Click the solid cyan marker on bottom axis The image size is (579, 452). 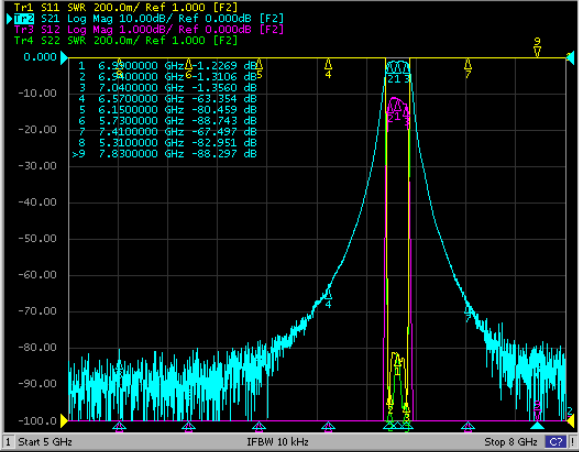pyautogui.click(x=537, y=426)
